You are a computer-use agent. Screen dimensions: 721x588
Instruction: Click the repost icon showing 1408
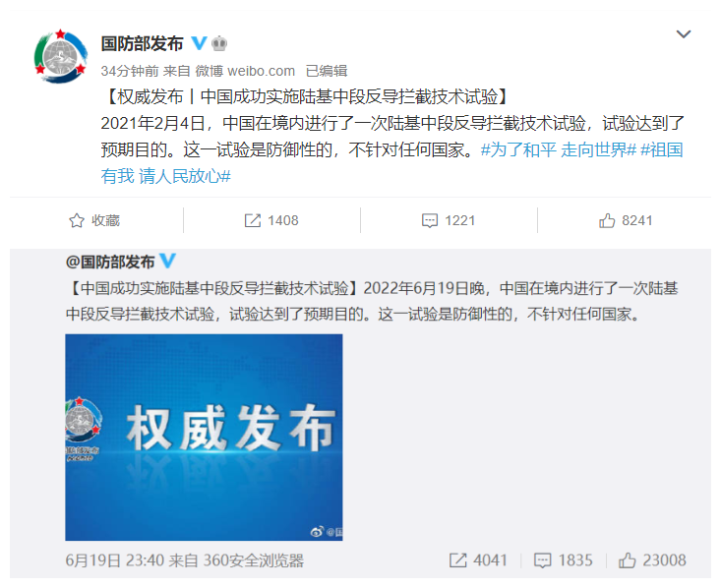271,220
